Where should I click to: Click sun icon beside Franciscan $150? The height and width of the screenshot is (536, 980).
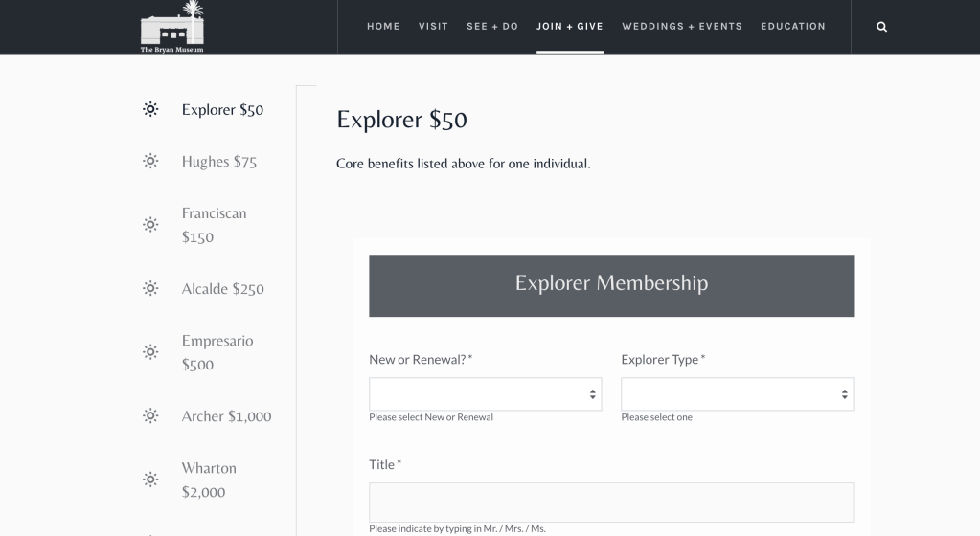[x=150, y=225]
